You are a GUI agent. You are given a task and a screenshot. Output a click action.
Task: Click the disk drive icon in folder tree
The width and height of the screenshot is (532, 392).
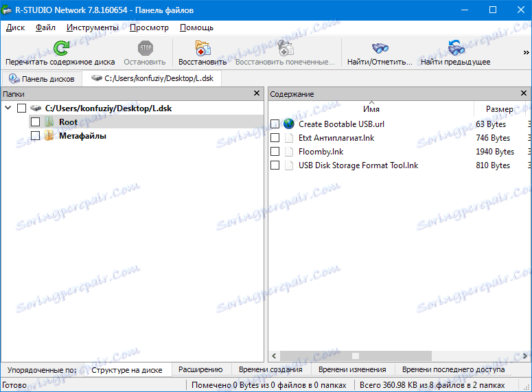click(x=36, y=108)
